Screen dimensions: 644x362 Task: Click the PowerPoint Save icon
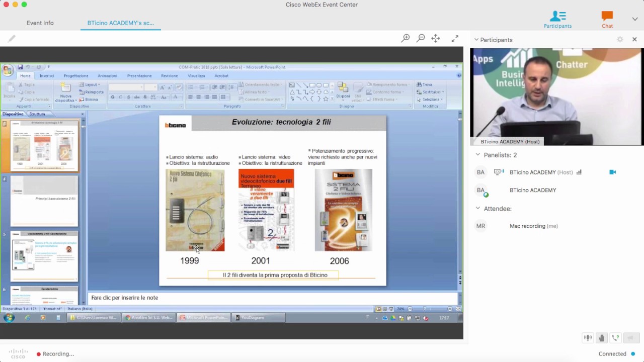click(x=20, y=67)
